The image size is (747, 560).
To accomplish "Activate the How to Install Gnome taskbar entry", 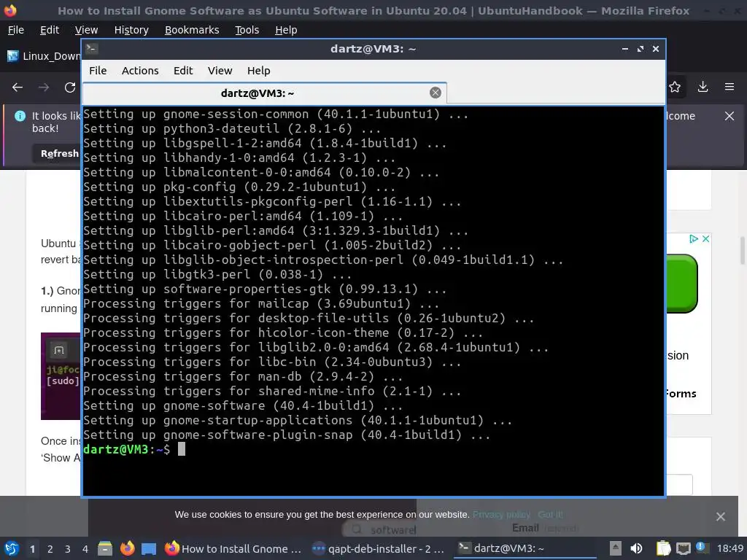I will point(233,548).
